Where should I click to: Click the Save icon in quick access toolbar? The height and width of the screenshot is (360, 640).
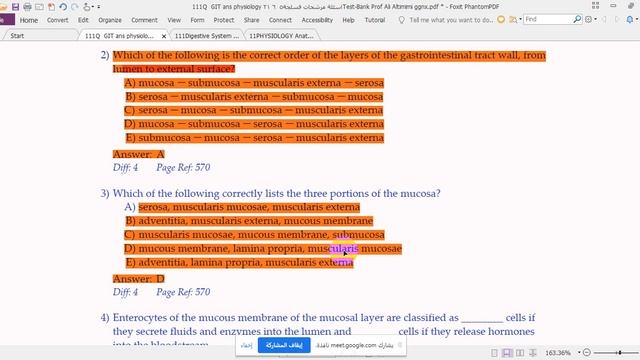(x=16, y=7)
